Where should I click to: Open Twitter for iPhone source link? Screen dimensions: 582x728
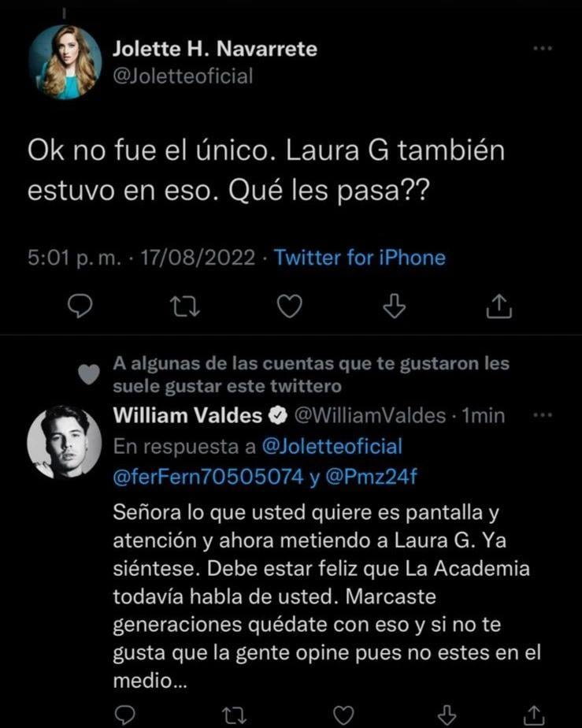click(x=359, y=258)
